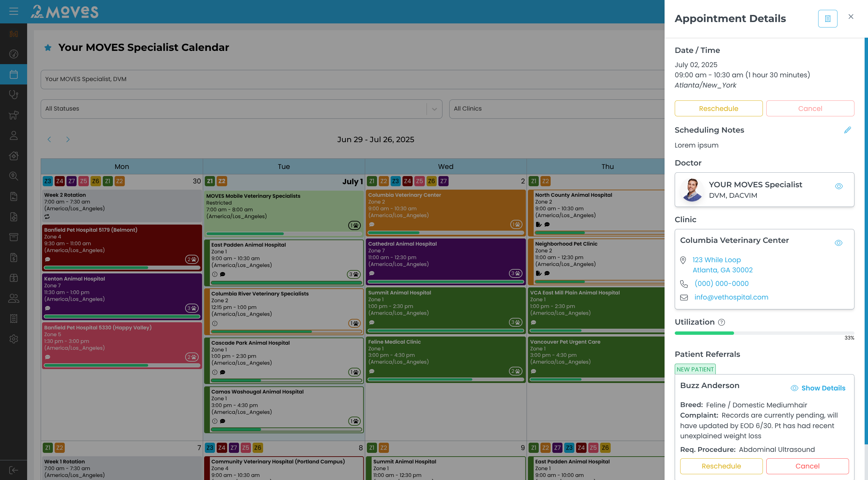View doctor profile via eye icon

coord(839,186)
